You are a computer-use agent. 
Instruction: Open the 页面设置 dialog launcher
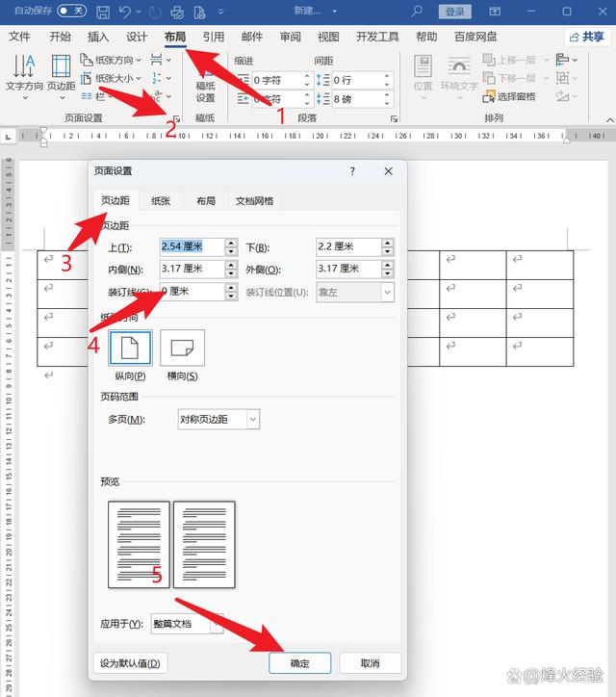pyautogui.click(x=176, y=118)
